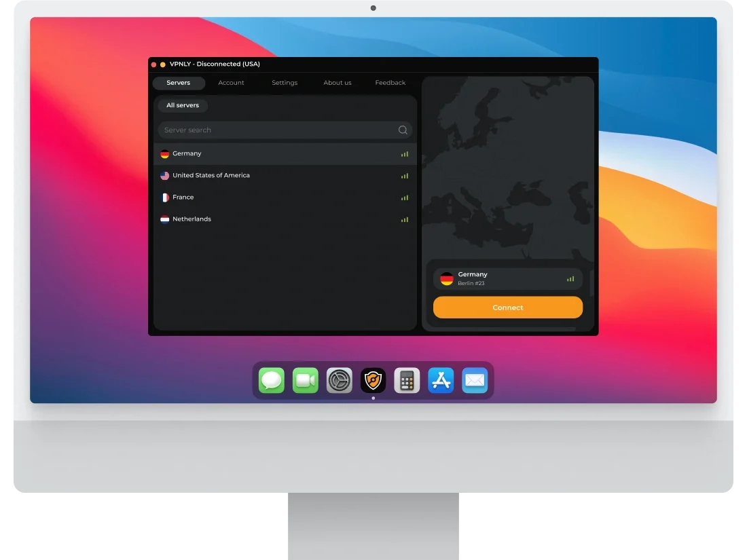Viewport: 747px width, 560px height.
Task: Go to the About us tab
Action: click(x=338, y=83)
